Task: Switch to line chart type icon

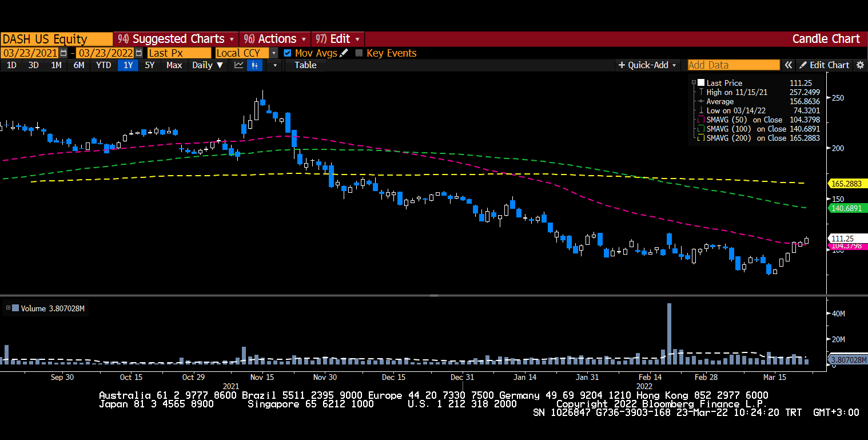Action: [x=239, y=65]
